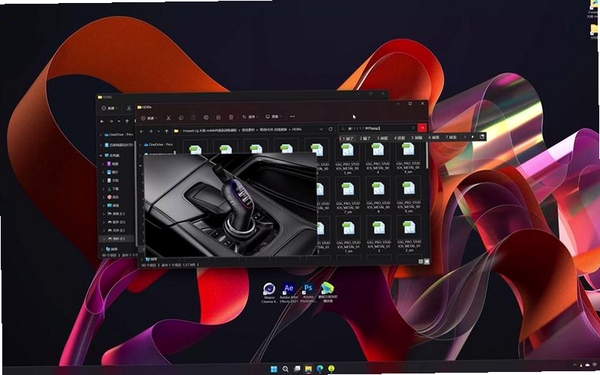Switch to large icons view via status bar icon
The width and height of the screenshot is (600, 375).
tap(427, 261)
